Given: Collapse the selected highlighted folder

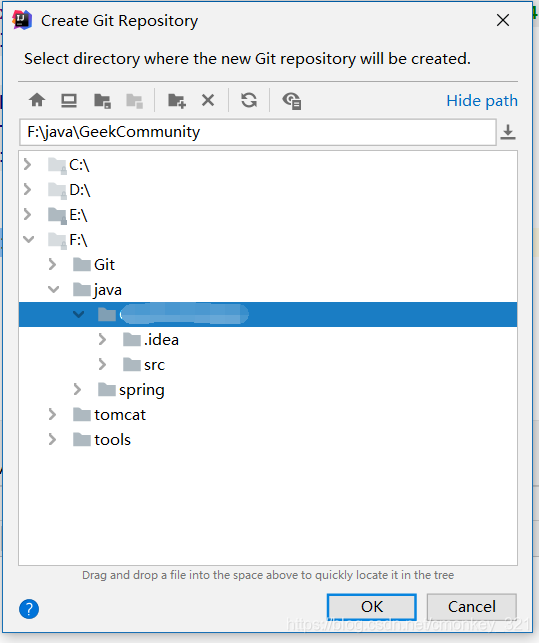Looking at the screenshot, I should [78, 315].
